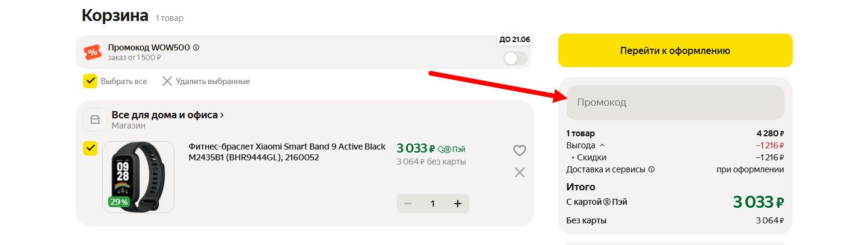868x245 pixels.
Task: Open info icon beside Доставка и сервисы
Action: (651, 169)
